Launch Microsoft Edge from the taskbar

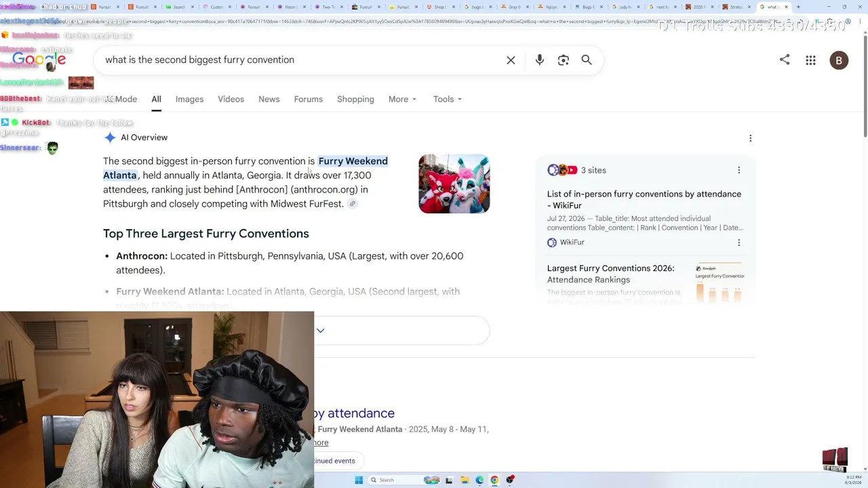pyautogui.click(x=479, y=480)
